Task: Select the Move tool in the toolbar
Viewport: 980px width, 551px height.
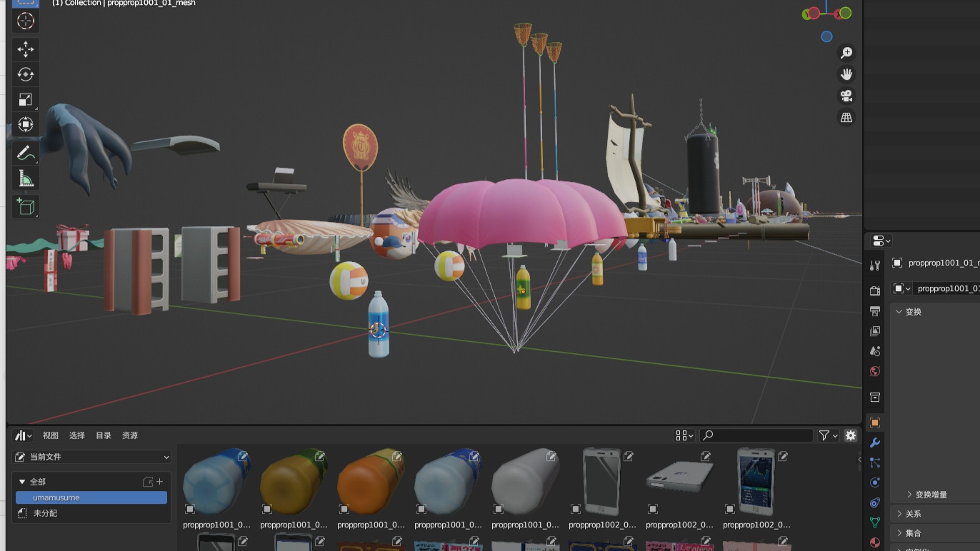Action: pos(26,49)
